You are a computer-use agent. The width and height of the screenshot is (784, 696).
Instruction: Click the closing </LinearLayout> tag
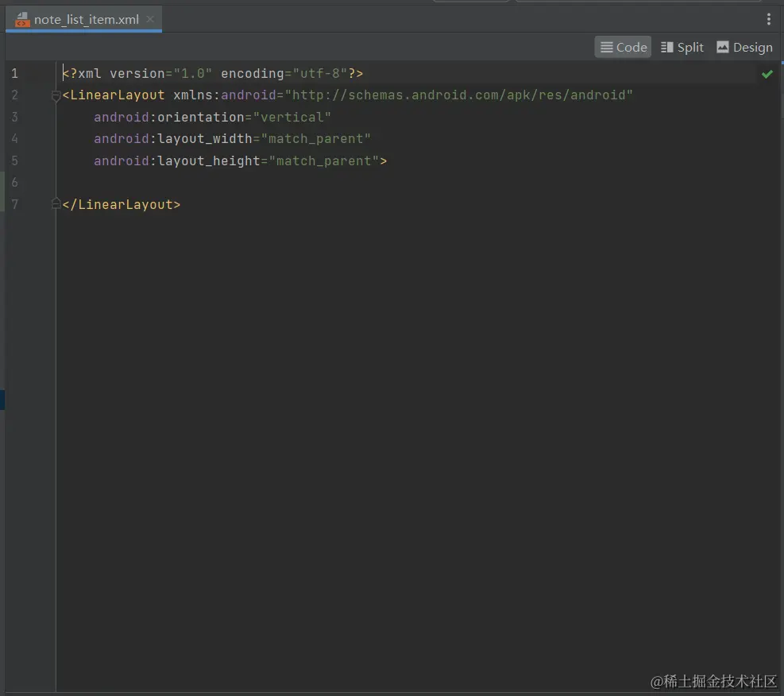pyautogui.click(x=122, y=204)
